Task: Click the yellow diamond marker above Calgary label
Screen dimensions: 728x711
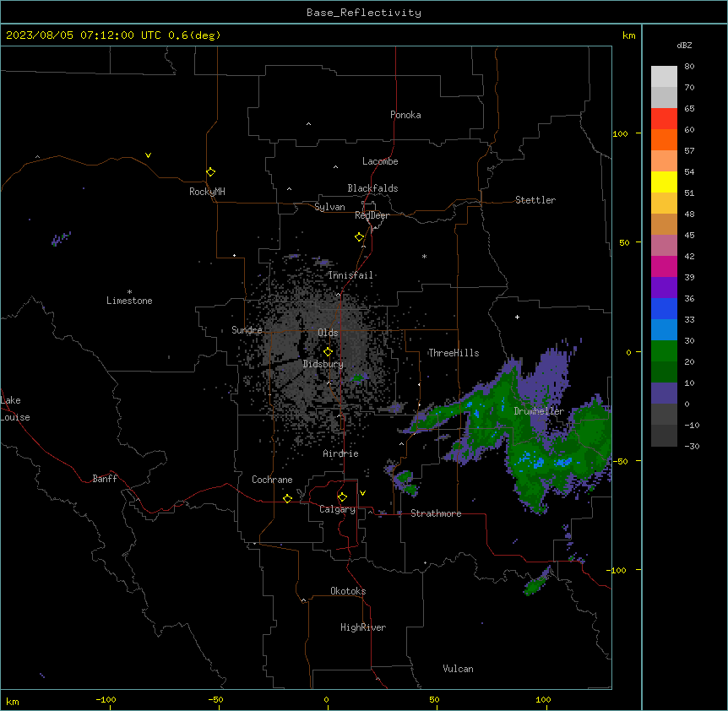Action: click(x=342, y=497)
